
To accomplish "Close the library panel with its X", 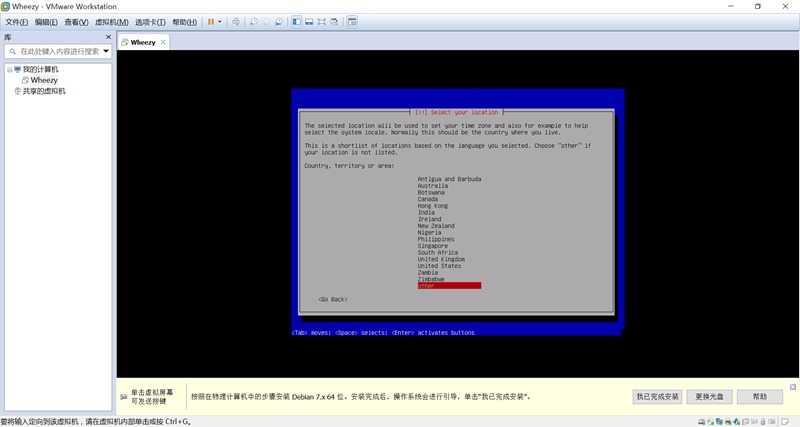I will click(108, 37).
